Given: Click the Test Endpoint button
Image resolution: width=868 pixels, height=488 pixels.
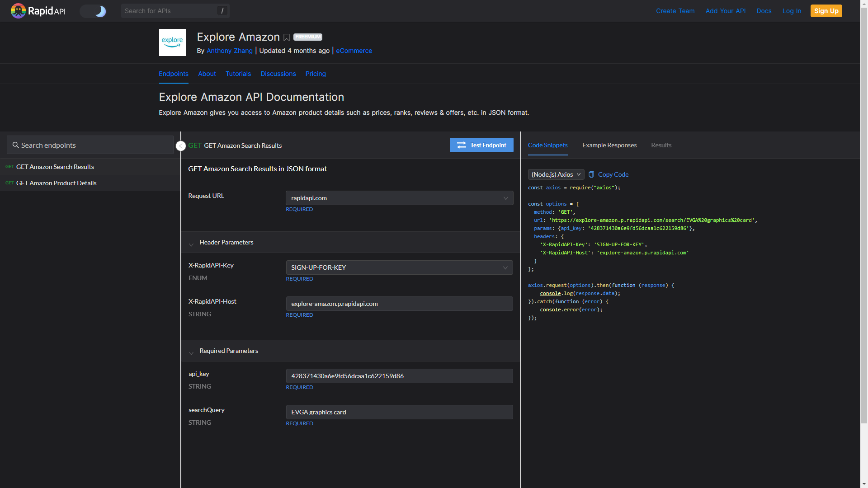Looking at the screenshot, I should coord(481,145).
